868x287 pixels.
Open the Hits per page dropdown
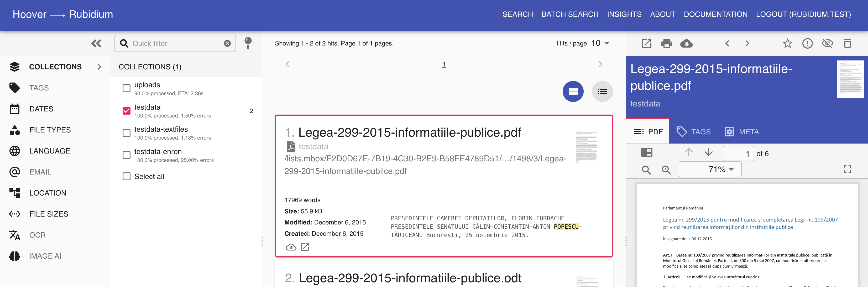[x=600, y=43]
